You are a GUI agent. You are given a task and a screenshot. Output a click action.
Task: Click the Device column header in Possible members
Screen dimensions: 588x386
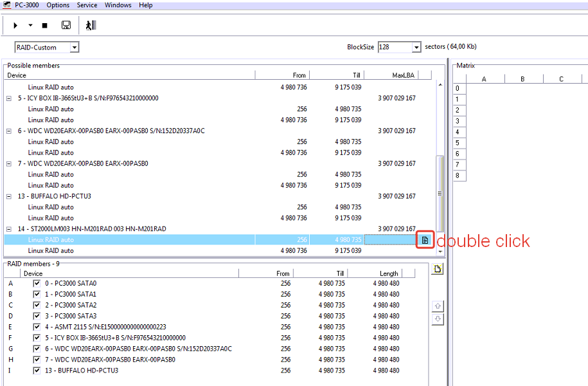[129, 75]
